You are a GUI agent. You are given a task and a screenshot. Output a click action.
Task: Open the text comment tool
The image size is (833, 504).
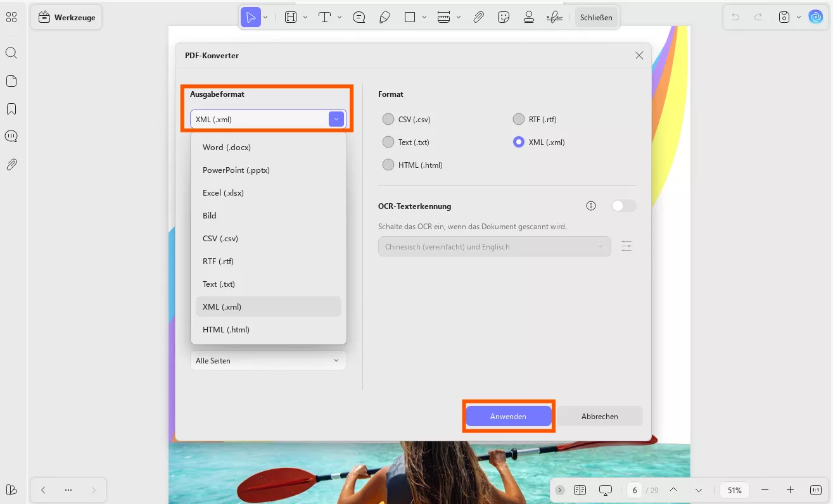(x=359, y=17)
